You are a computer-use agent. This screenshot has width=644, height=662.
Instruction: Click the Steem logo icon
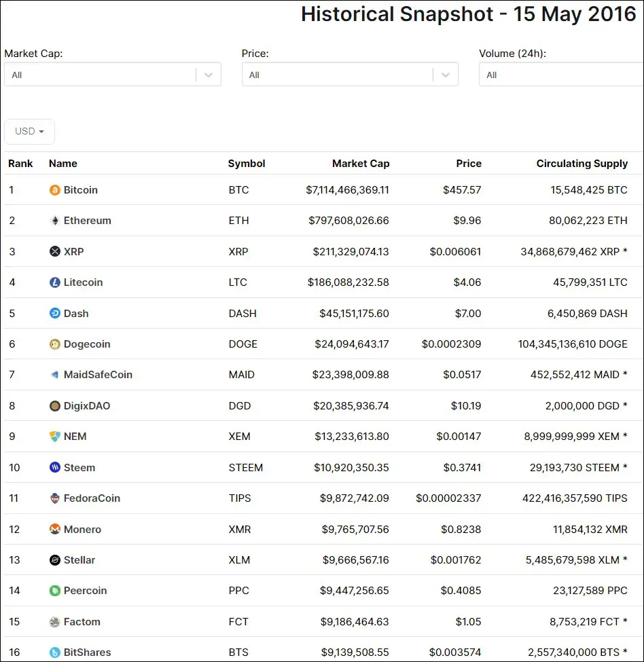pyautogui.click(x=55, y=467)
